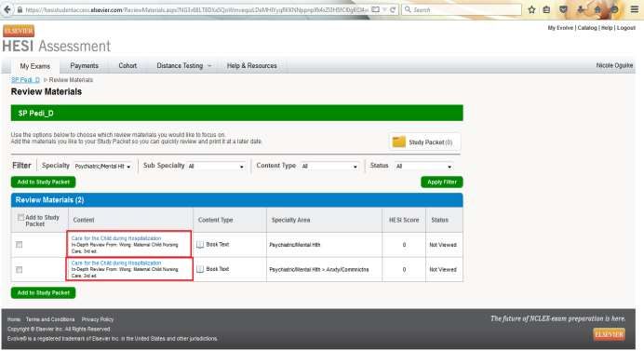Click the footer Home link

14,319
